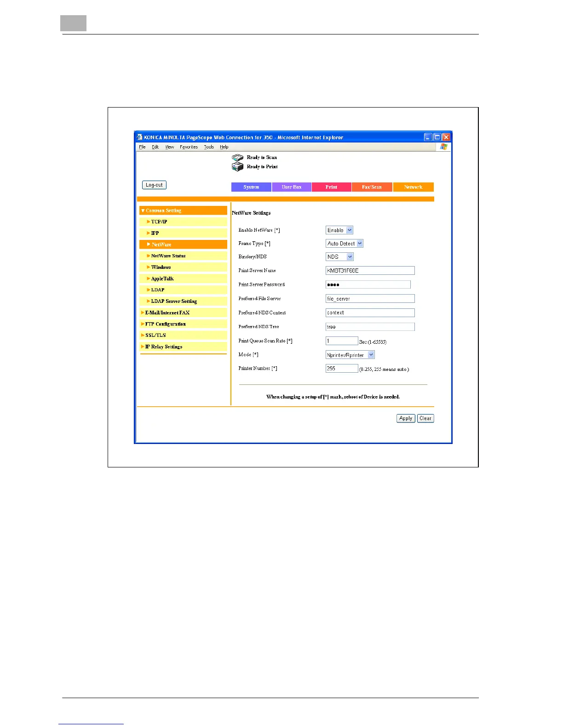563x728 pixels.
Task: Open the View menu
Action: click(x=170, y=147)
